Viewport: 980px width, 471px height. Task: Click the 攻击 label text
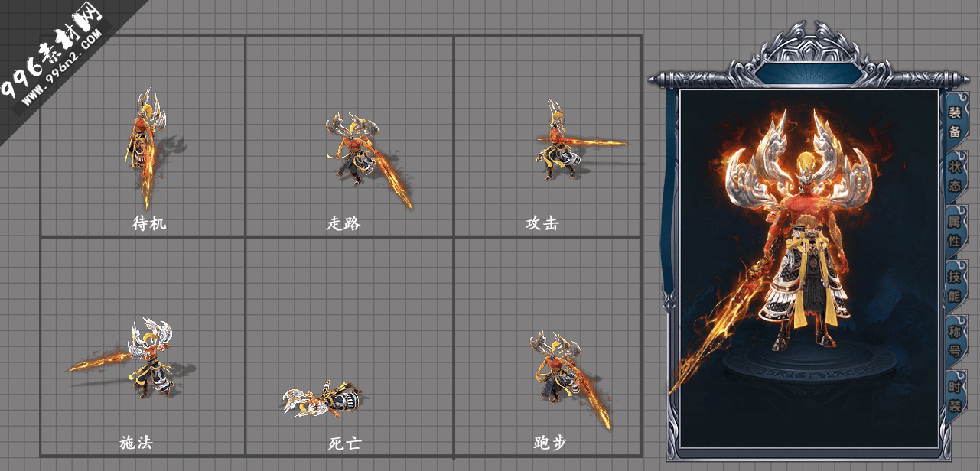coord(542,223)
